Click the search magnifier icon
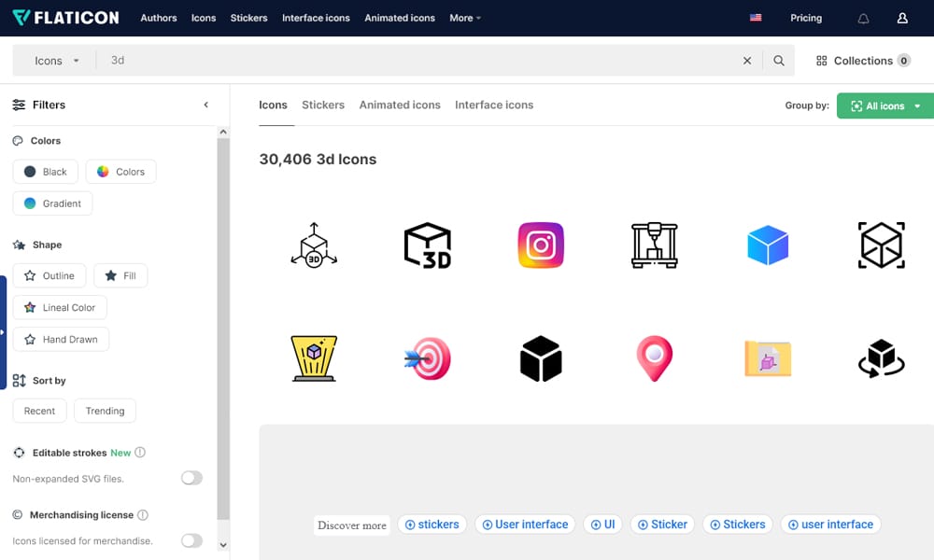This screenshot has height=560, width=934. coord(779,59)
